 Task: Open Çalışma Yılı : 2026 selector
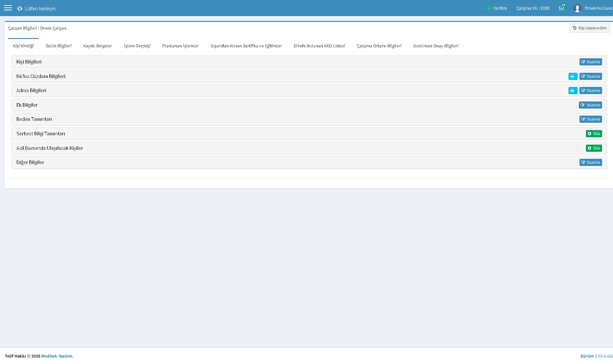[x=533, y=8]
